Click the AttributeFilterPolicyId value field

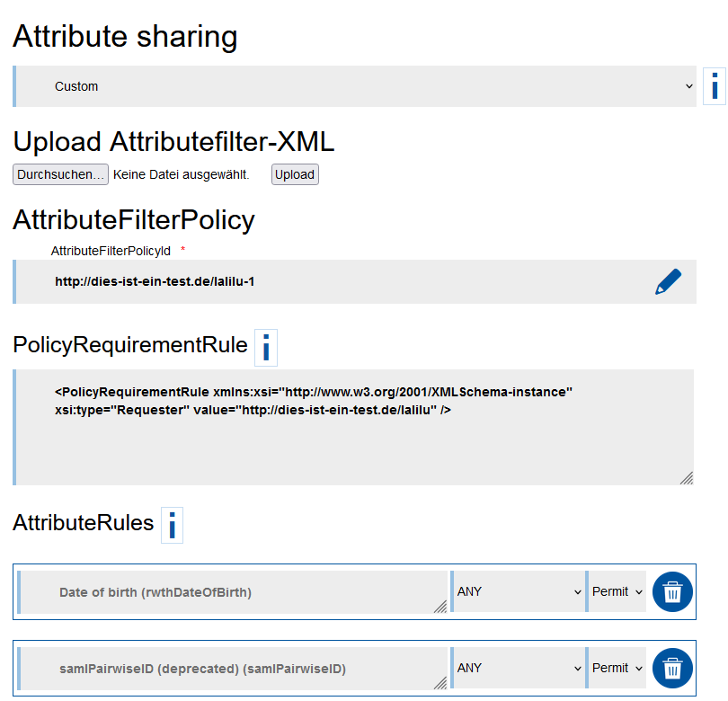(355, 282)
